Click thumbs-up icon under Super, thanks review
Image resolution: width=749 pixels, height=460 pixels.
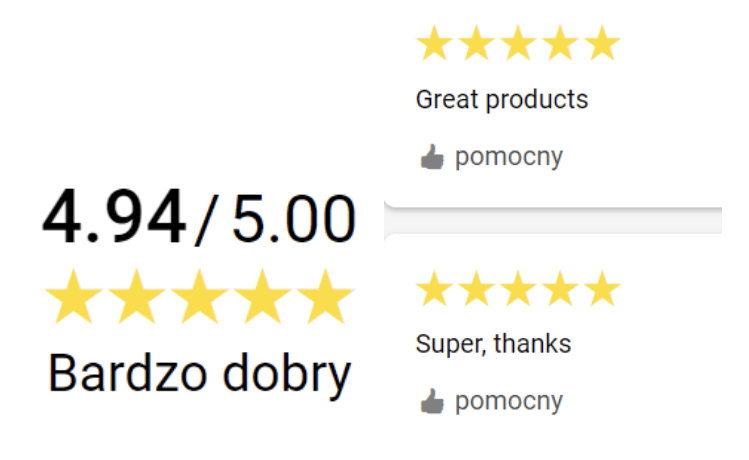click(x=431, y=402)
